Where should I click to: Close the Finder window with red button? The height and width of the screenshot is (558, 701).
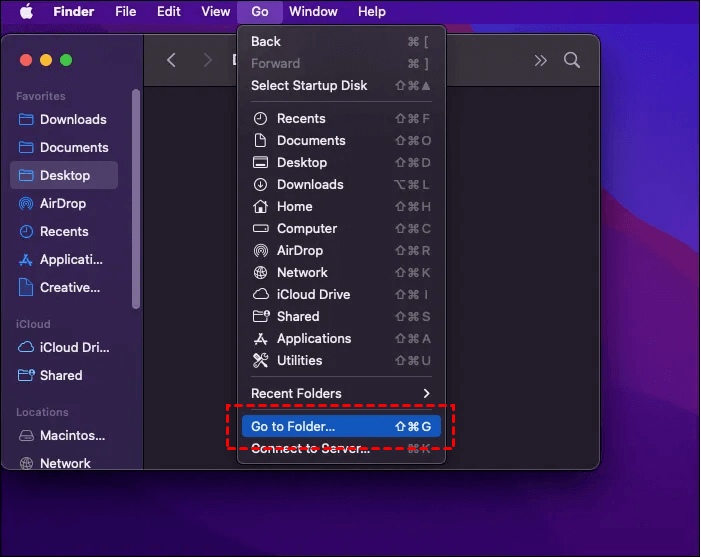26,60
